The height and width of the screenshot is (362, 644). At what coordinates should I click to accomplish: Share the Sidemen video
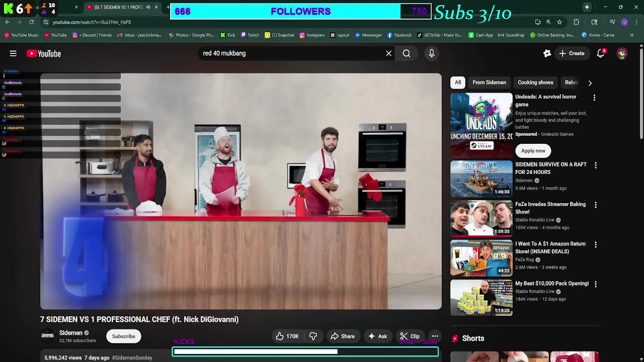[x=343, y=336]
